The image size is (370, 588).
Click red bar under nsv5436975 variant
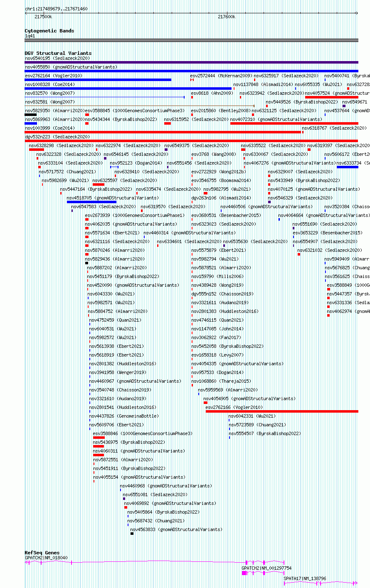tap(99, 446)
